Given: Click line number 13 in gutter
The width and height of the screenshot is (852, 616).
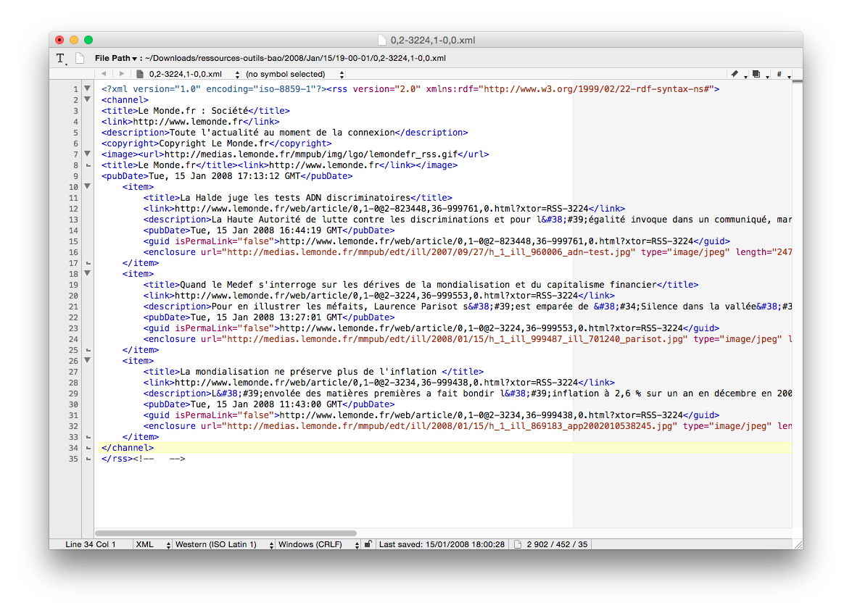Looking at the screenshot, I should [73, 220].
